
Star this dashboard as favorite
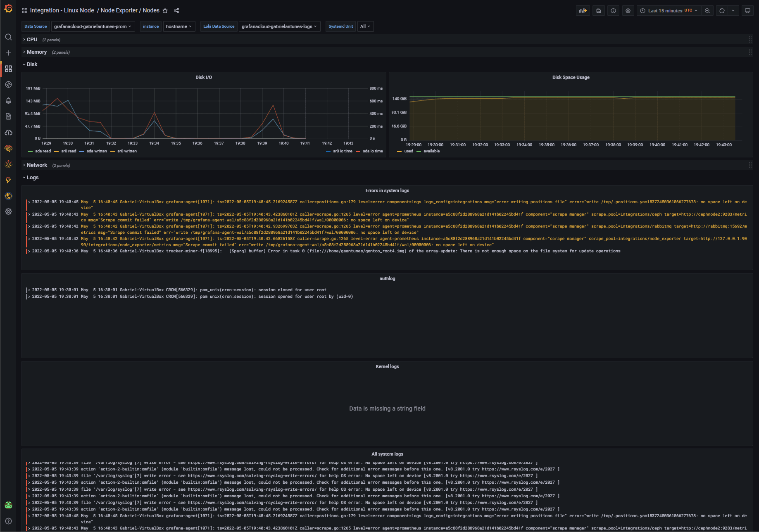point(165,11)
